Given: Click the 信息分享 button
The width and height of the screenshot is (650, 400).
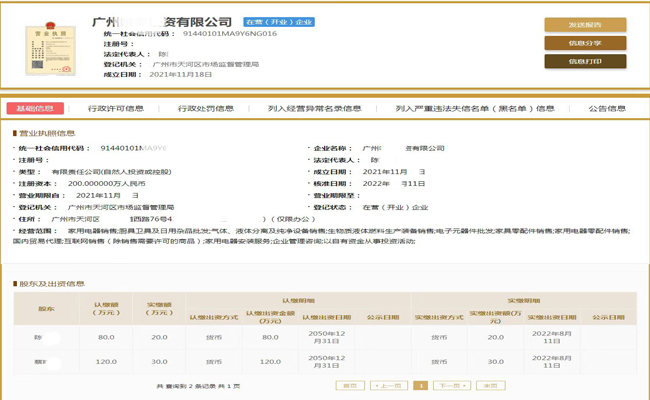Looking at the screenshot, I should point(585,43).
